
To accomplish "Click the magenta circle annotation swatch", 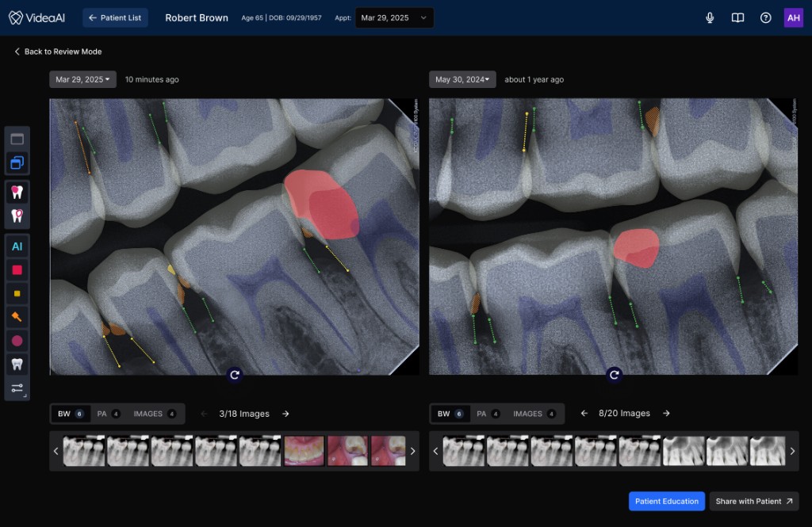I will (x=17, y=340).
